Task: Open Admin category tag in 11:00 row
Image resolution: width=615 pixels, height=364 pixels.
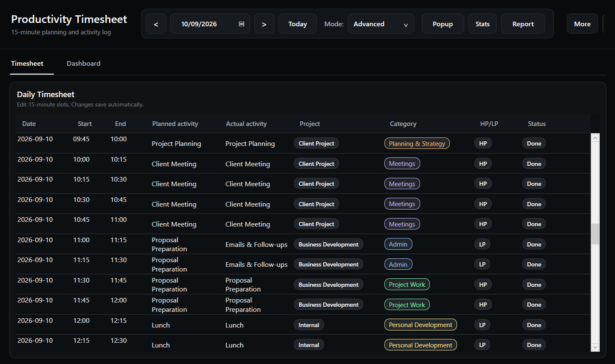Action: coord(398,244)
